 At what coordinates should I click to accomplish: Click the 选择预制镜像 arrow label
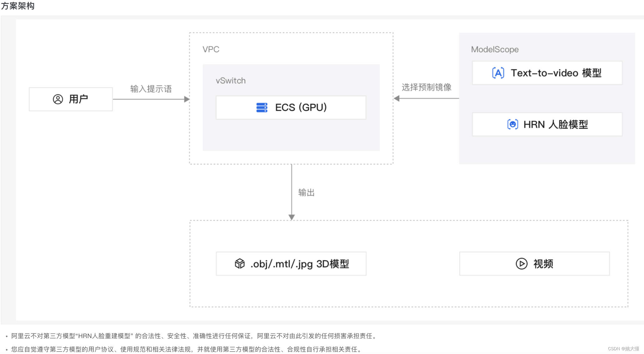click(x=426, y=87)
